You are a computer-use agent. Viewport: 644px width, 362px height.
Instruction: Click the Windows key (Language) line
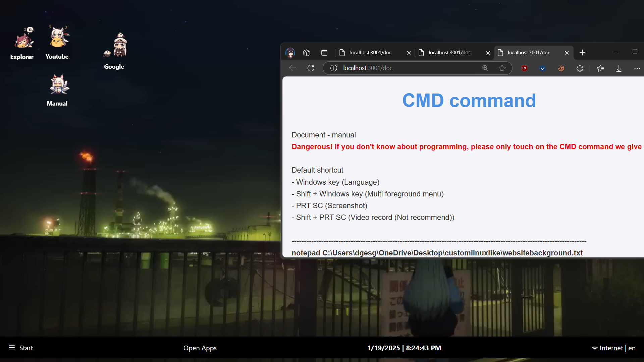335,182
